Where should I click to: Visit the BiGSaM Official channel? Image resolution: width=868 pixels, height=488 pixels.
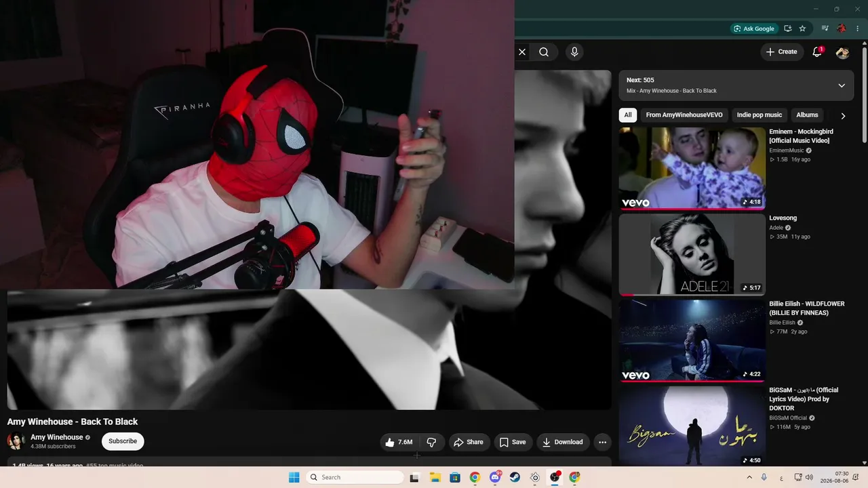coord(788,418)
